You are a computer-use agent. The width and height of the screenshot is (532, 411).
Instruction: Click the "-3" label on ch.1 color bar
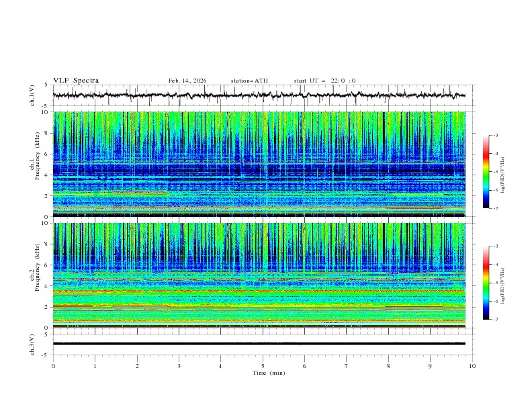[495, 135]
